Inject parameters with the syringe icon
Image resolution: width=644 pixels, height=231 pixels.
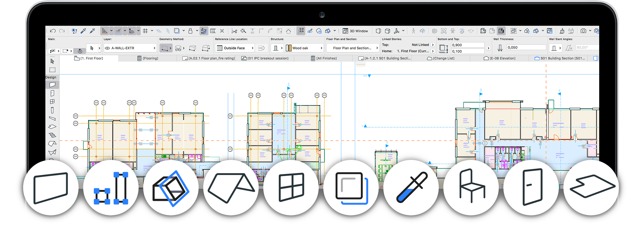tap(92, 31)
